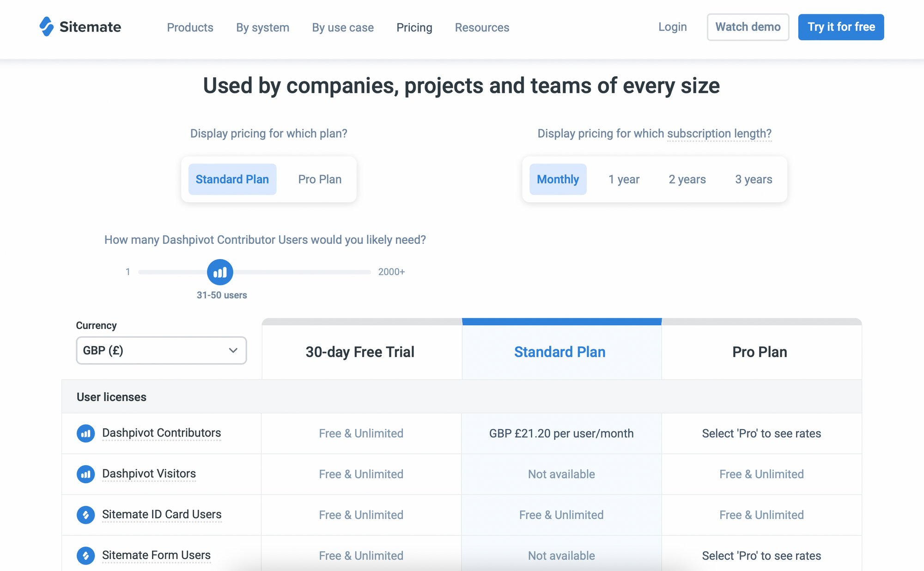This screenshot has height=571, width=924.
Task: Click the Sitemate Form Users label
Action: [x=156, y=555]
